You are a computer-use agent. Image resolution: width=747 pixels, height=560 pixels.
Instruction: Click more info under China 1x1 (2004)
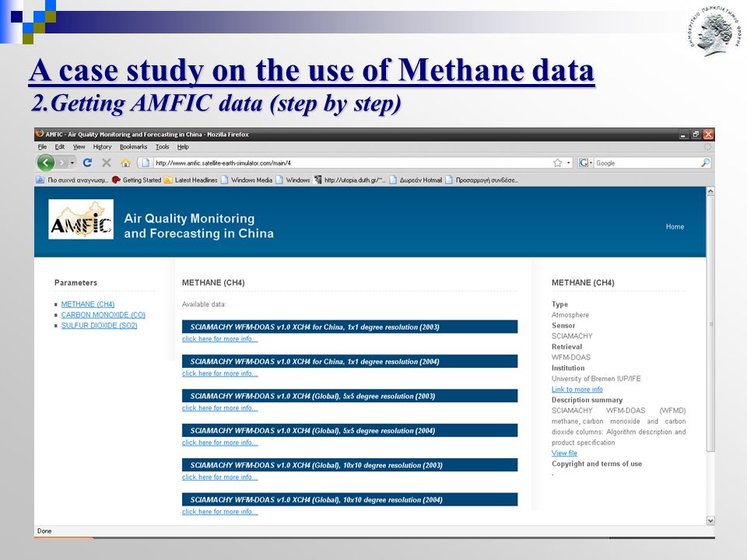point(219,374)
